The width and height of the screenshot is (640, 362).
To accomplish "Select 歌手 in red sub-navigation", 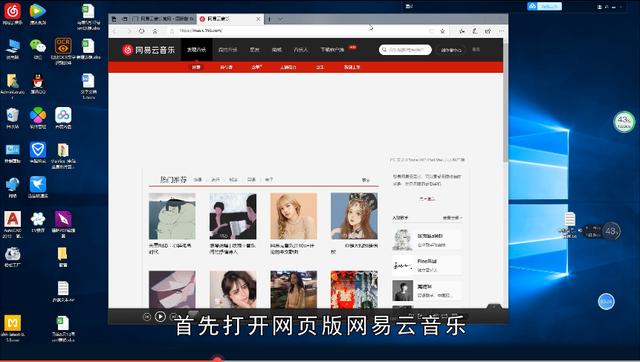I will point(320,67).
